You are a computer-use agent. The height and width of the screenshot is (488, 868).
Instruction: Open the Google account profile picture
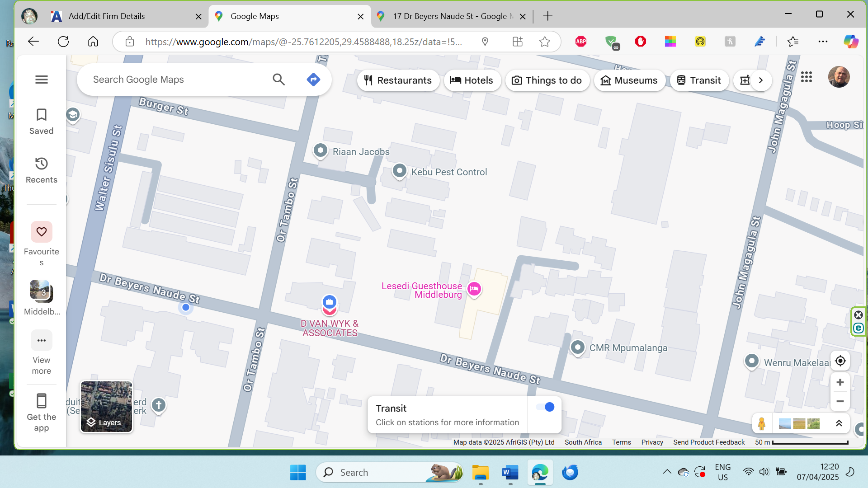[839, 77]
